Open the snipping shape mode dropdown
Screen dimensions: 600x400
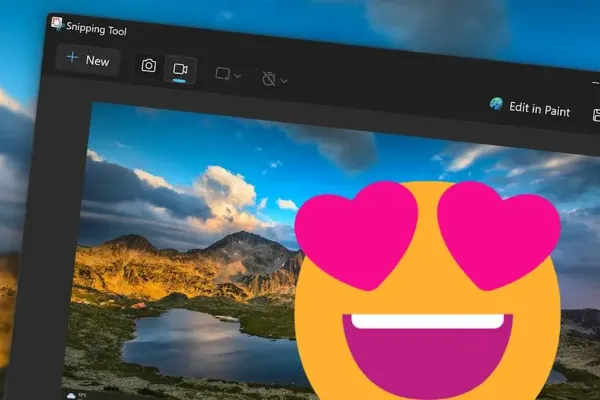(228, 74)
